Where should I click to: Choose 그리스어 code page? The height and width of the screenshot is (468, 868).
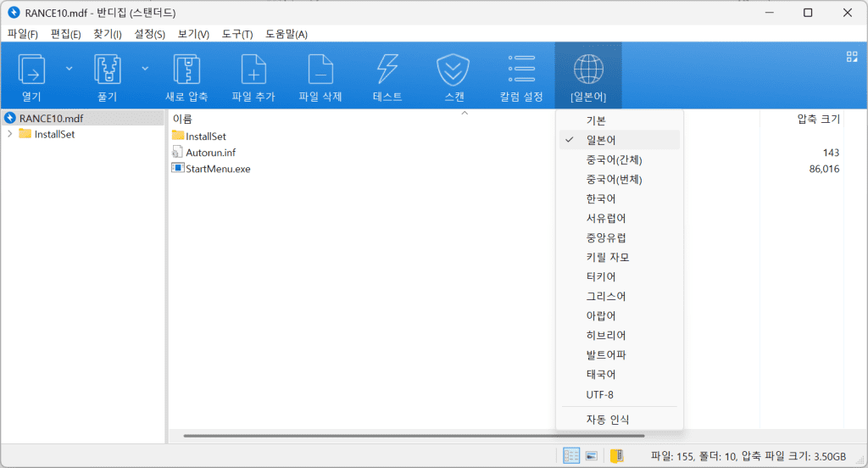(620, 296)
